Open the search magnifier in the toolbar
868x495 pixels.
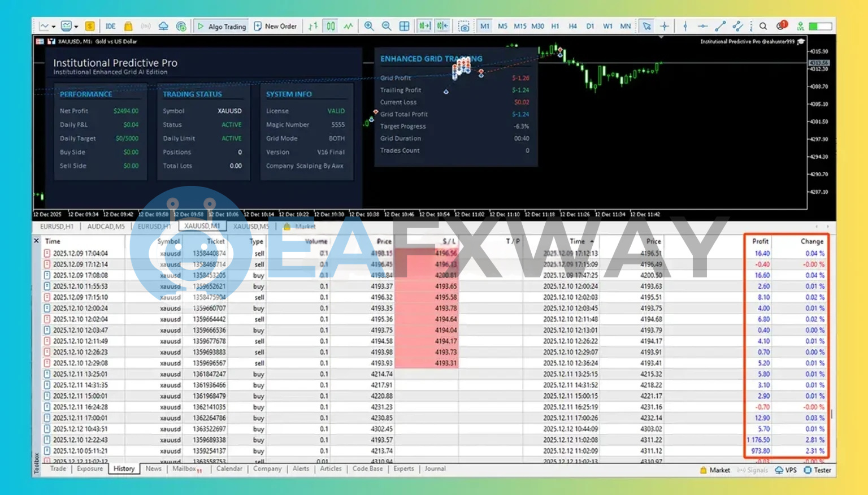[x=763, y=26]
